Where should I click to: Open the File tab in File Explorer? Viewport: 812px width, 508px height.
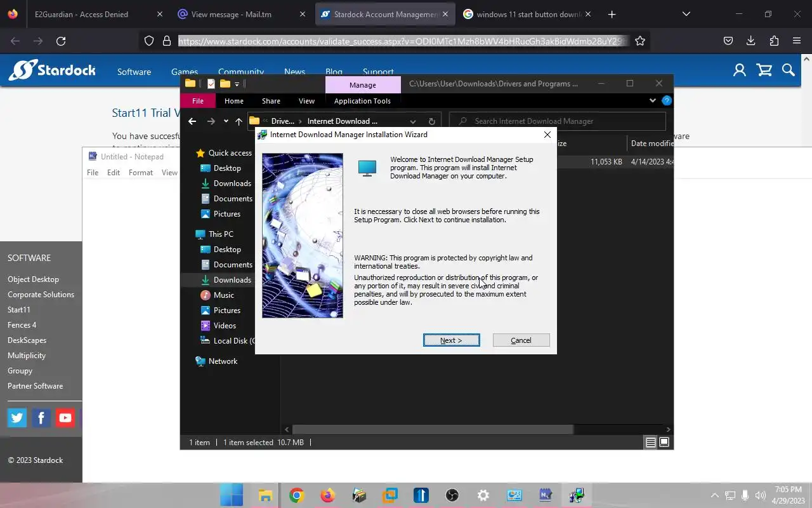198,101
